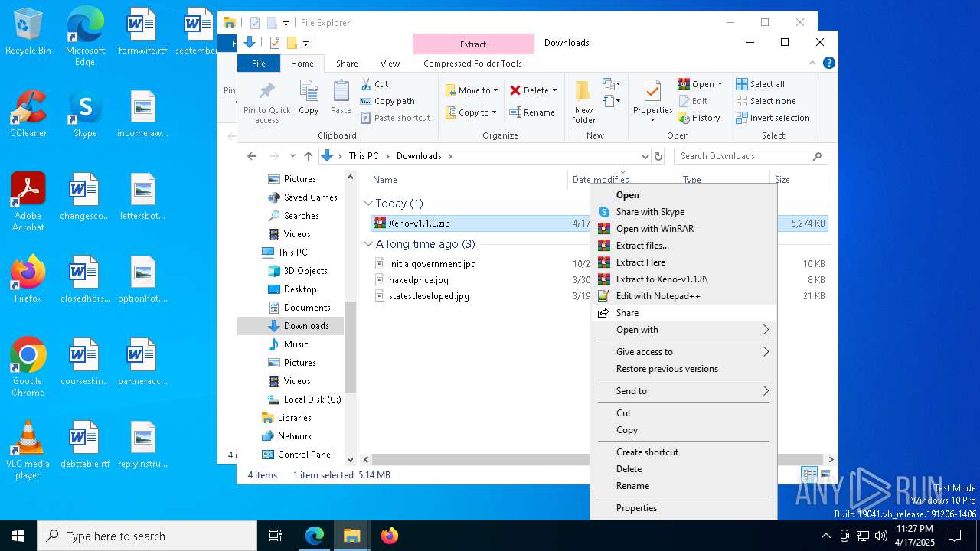Select the VLC media player desktop icon
Screen dimensions: 980x551
point(28,450)
